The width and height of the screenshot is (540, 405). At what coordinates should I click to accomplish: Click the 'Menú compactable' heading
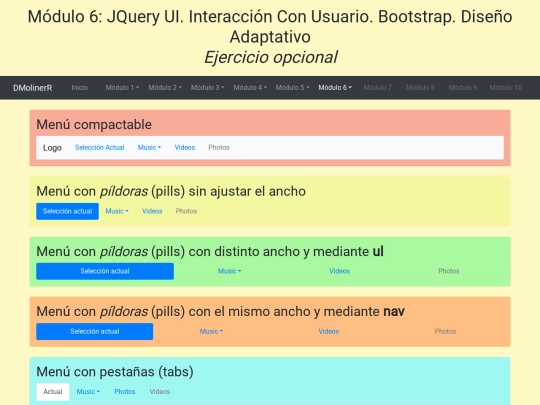point(94,125)
